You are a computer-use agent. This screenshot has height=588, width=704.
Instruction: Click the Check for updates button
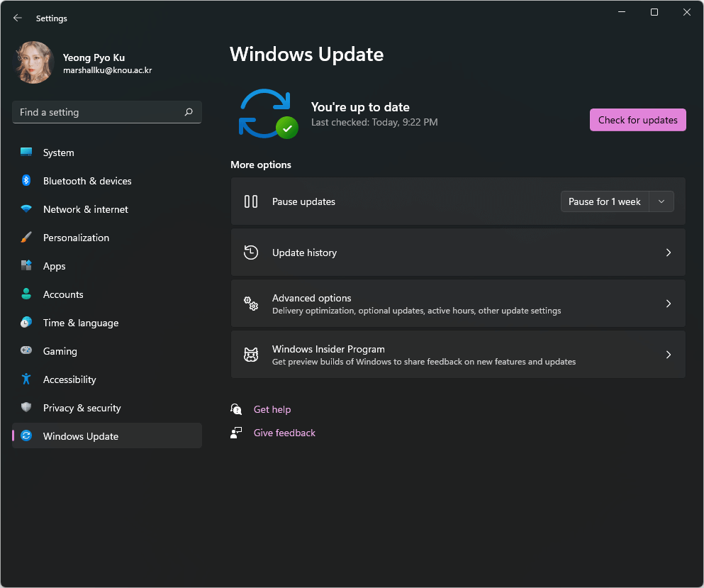point(637,119)
